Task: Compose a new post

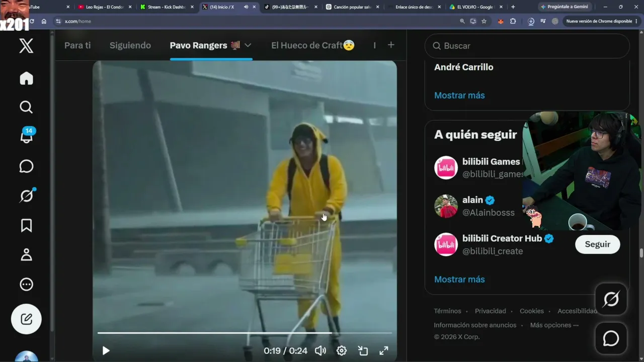Action: click(26, 319)
